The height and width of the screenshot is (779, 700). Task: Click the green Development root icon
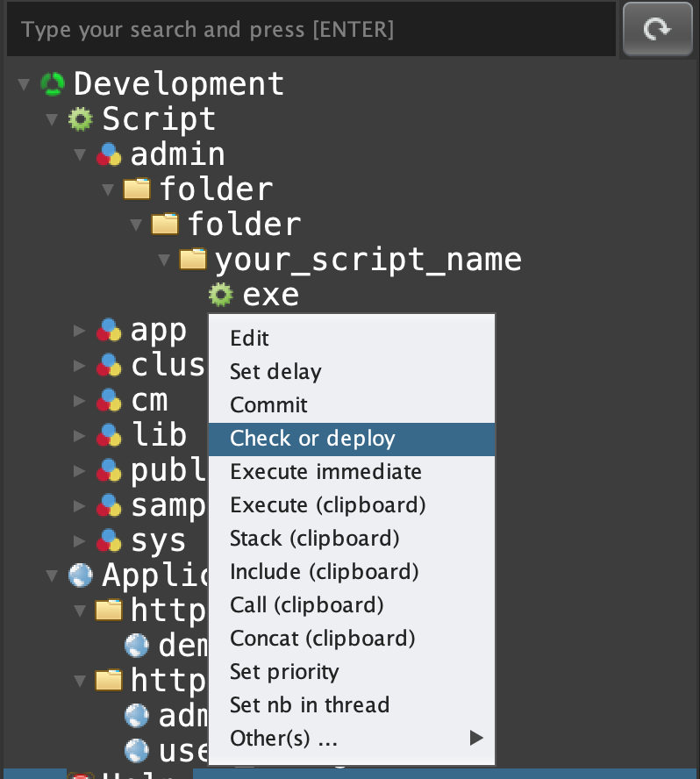pos(54,84)
